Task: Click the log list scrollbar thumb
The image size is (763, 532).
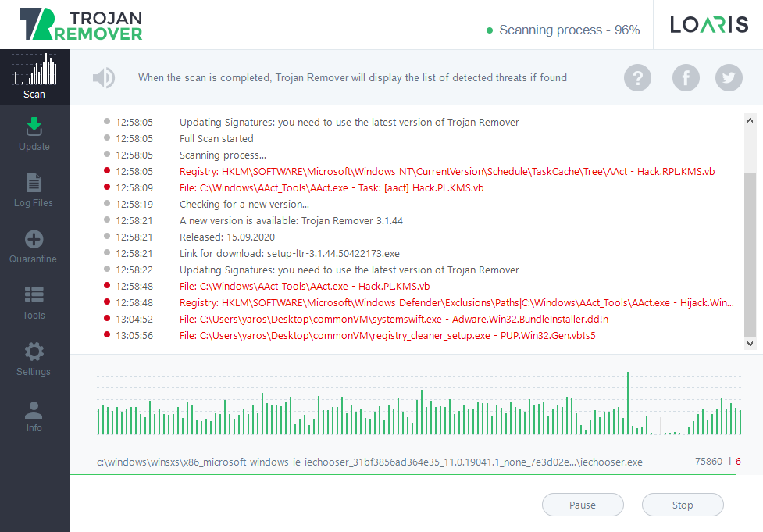Action: (x=750, y=254)
